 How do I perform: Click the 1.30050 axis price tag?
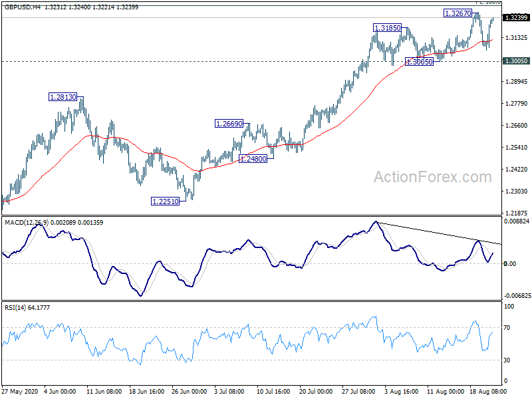point(516,61)
